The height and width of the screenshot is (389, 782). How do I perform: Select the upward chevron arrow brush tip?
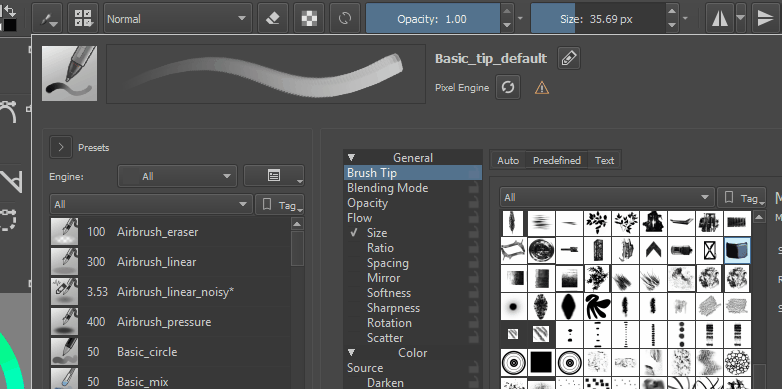click(x=653, y=250)
